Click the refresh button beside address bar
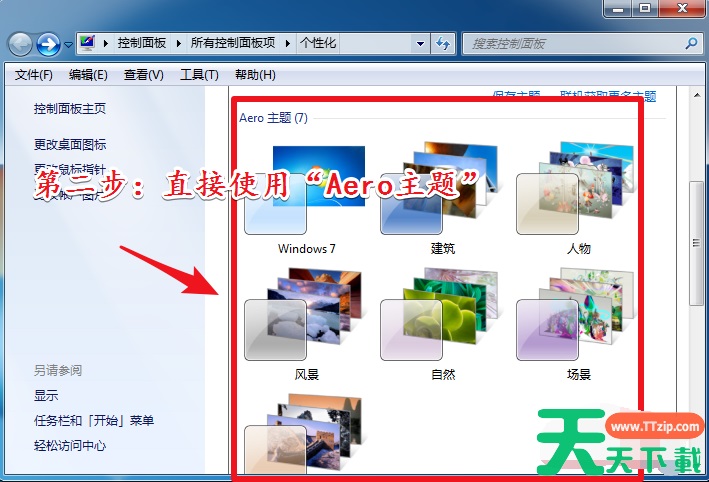Viewport: 709px width, 482px height. click(x=443, y=44)
